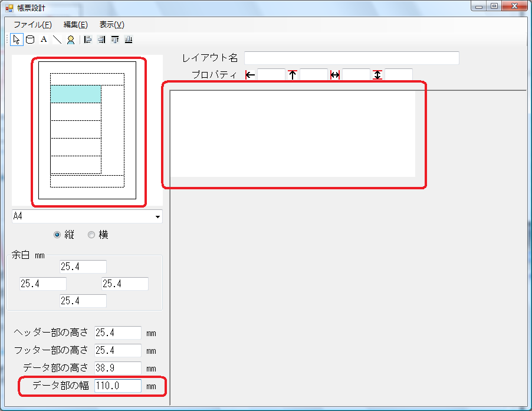Open the 編集 menu
The height and width of the screenshot is (411, 532).
(x=75, y=25)
